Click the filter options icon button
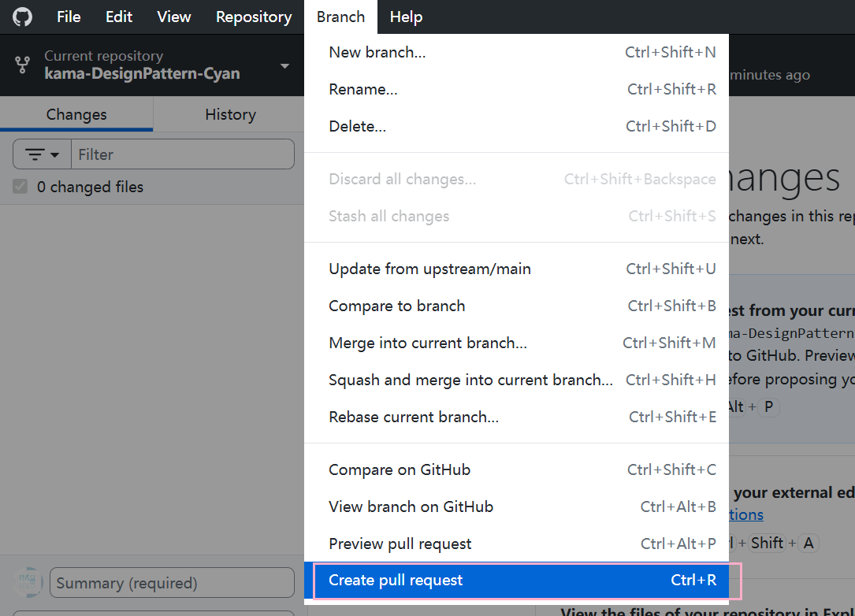The image size is (855, 616). pos(43,154)
